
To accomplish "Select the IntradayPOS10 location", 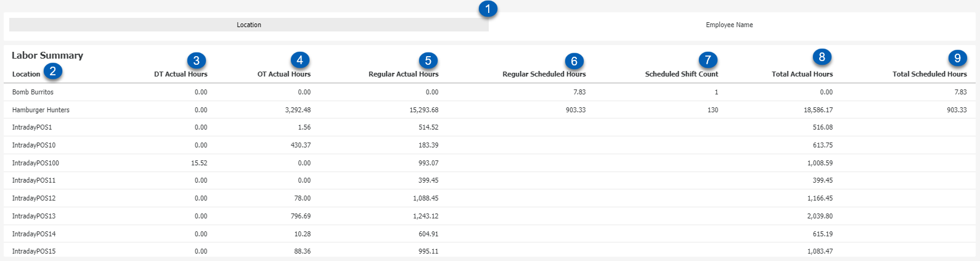I will point(34,145).
